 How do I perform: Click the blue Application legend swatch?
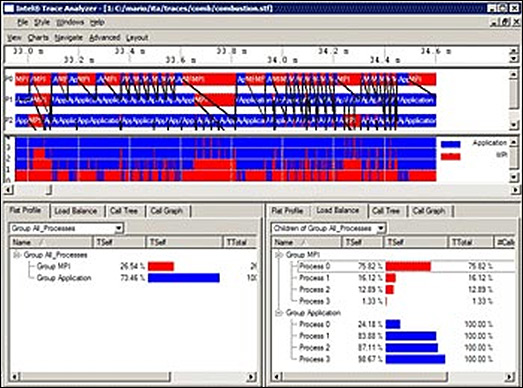[451, 144]
